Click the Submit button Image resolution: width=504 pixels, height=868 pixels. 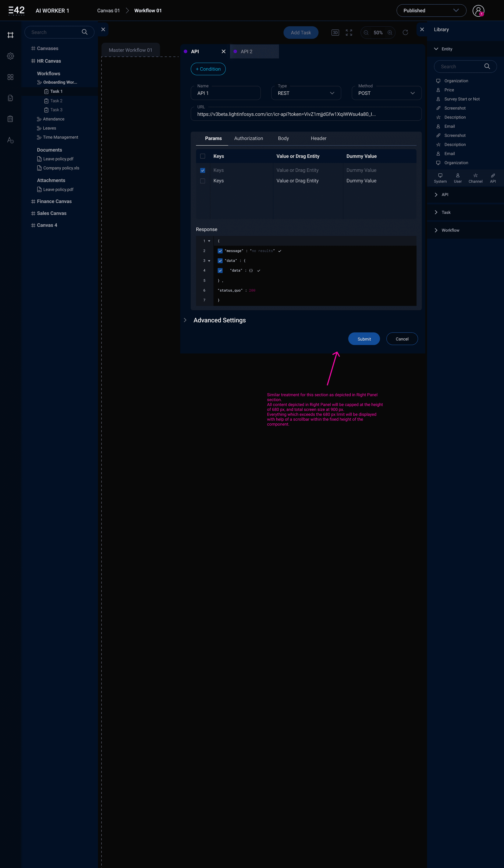364,339
